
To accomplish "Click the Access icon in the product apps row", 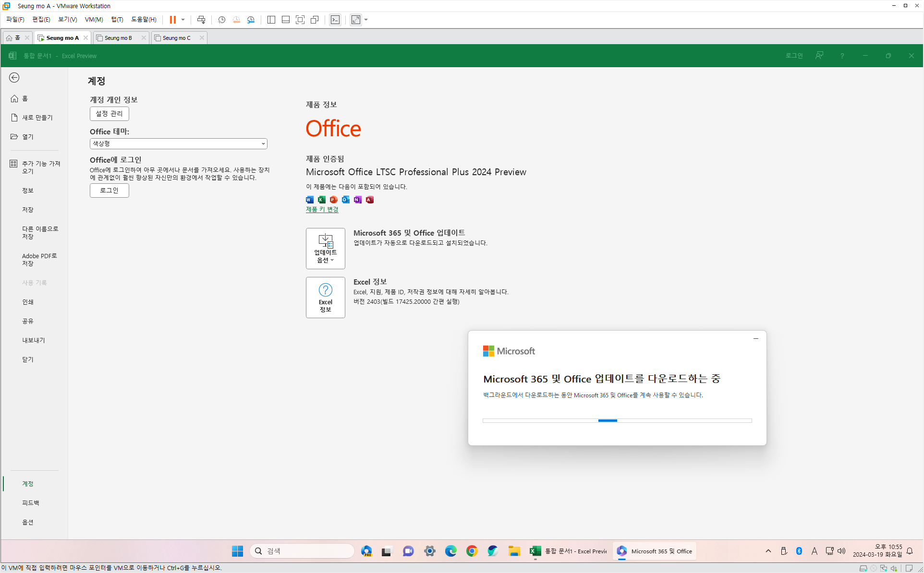I will [x=370, y=200].
